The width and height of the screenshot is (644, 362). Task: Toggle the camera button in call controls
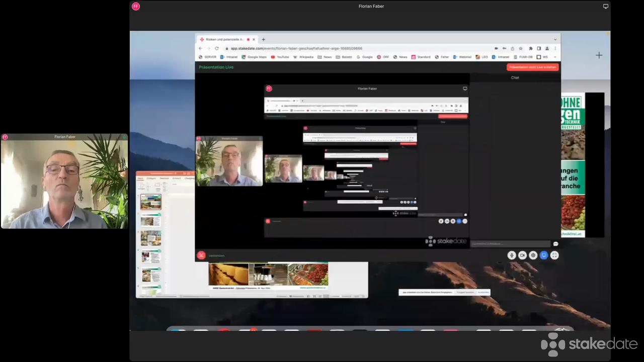point(522,255)
